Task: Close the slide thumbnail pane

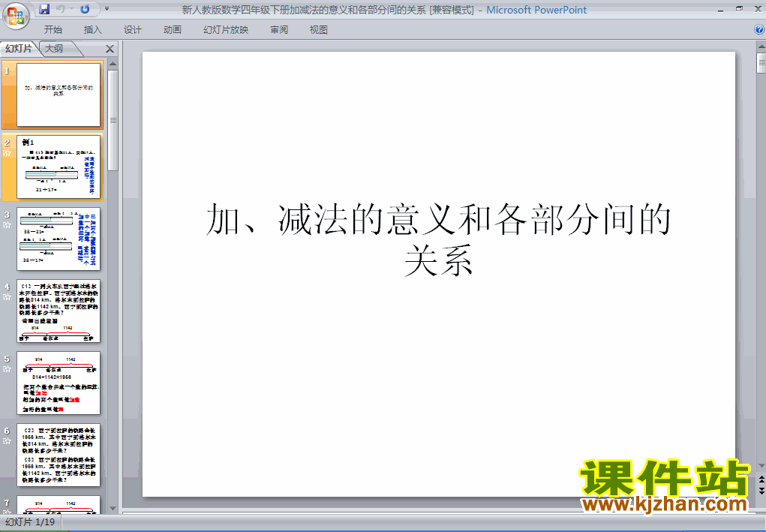Action: pos(110,49)
